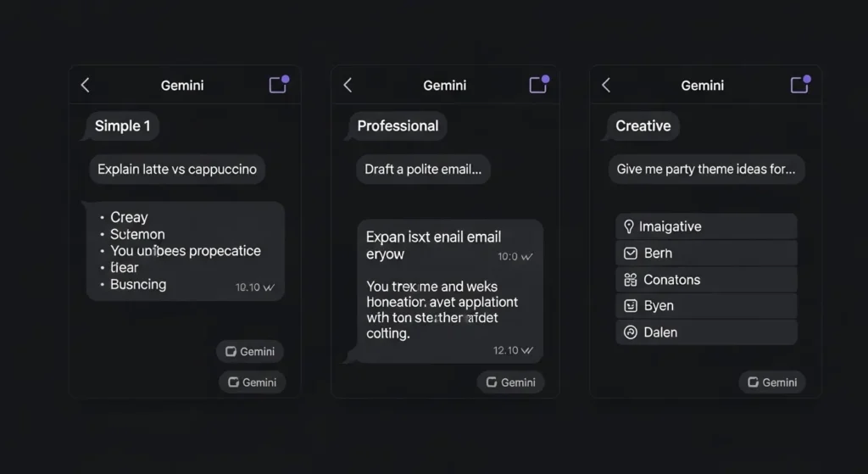The height and width of the screenshot is (474, 868).
Task: Click Gemini title in Creative panel
Action: [703, 86]
